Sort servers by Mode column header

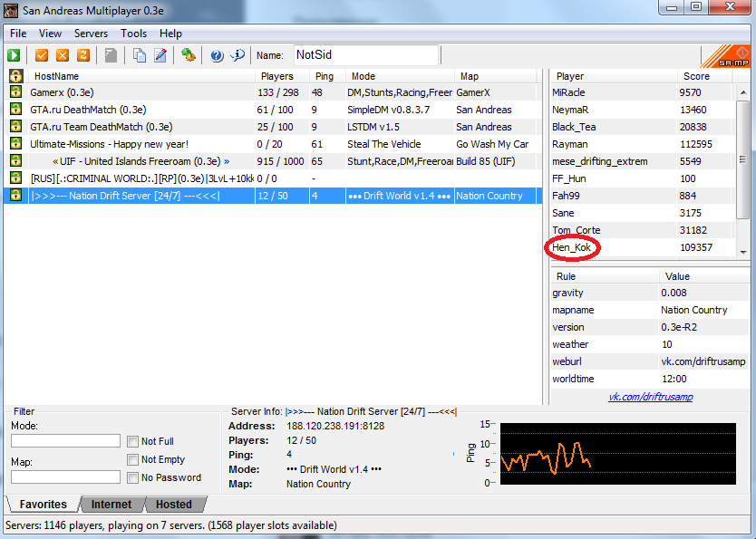400,76
